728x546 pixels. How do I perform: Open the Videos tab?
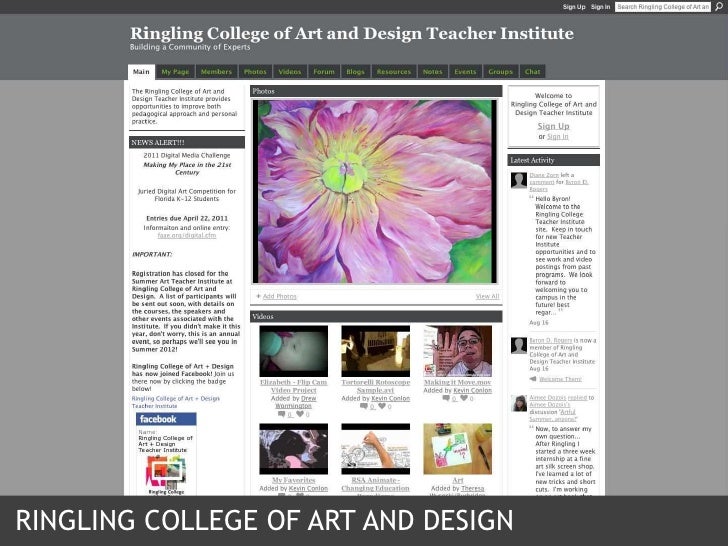(x=290, y=72)
